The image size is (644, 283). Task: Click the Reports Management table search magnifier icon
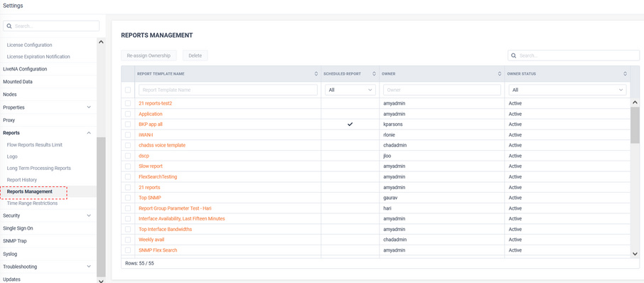click(514, 55)
